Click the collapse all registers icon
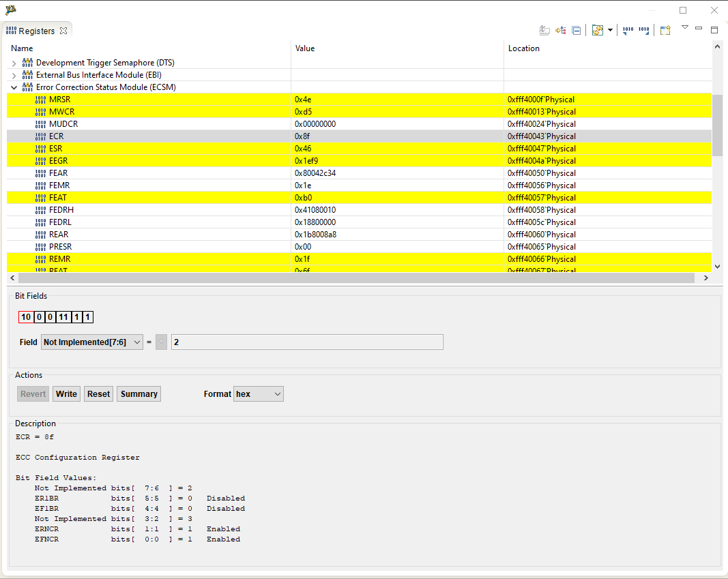The image size is (728, 579). pyautogui.click(x=577, y=30)
